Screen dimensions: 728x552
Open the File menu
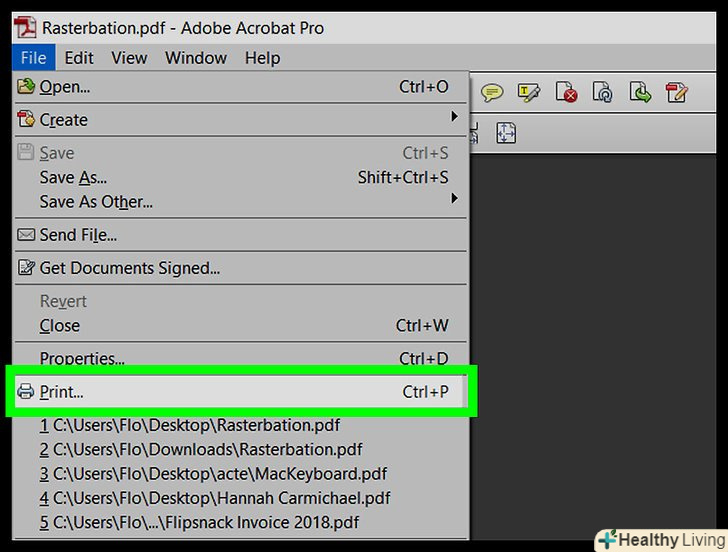click(x=33, y=58)
